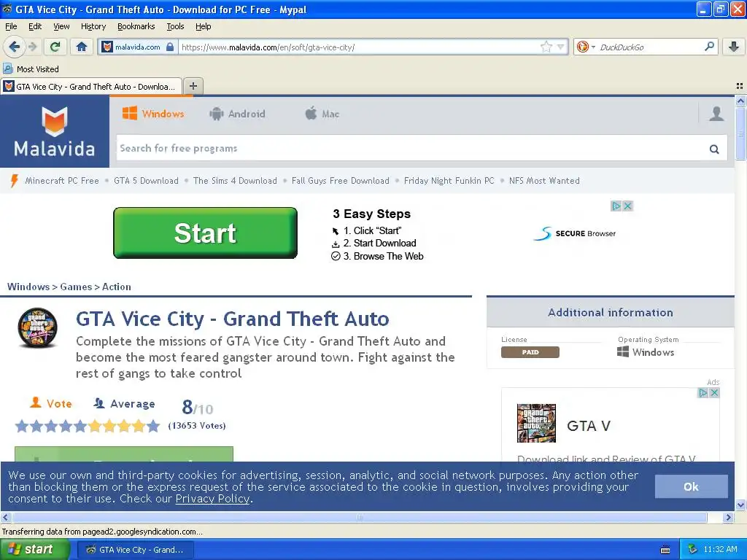Screen dimensions: 747x560
Task: Open the Minecraft PC Free link
Action: tap(62, 181)
